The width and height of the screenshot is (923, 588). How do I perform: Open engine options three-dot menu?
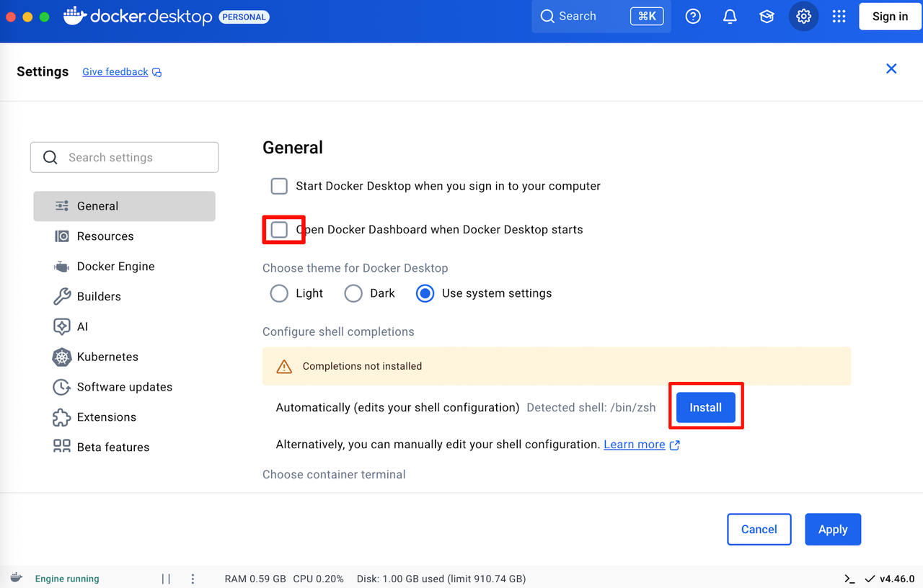click(193, 579)
